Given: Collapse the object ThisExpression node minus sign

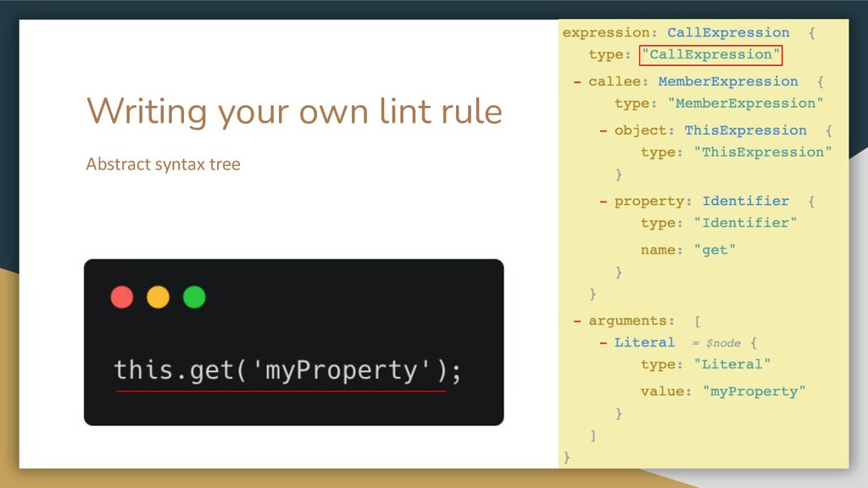Looking at the screenshot, I should 604,131.
